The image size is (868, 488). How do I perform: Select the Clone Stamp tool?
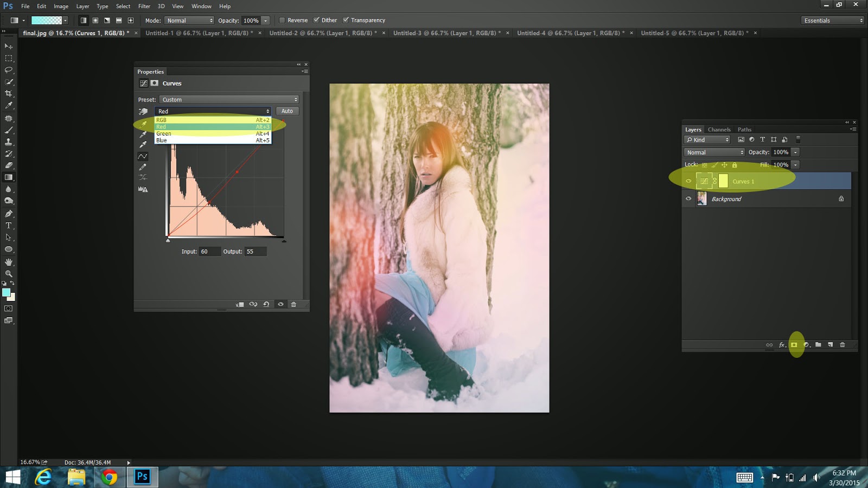(9, 142)
